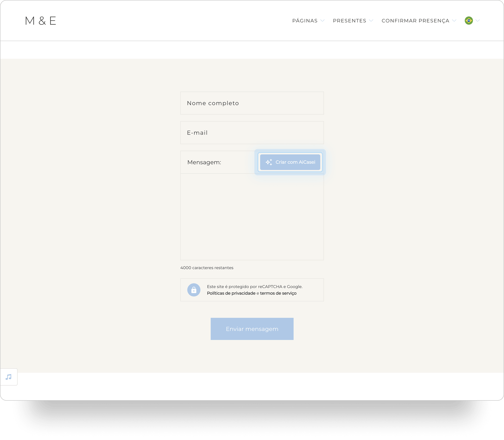Click the Brazil flag language icon

pos(469,21)
